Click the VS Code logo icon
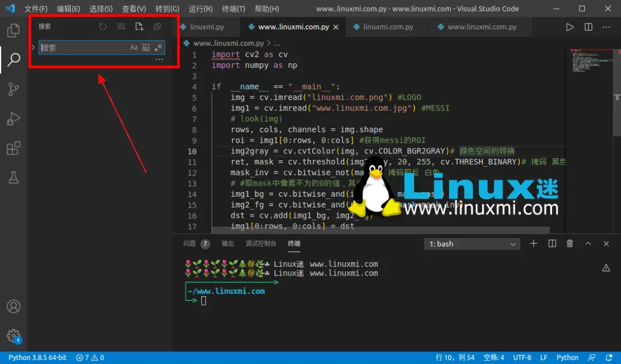 click(10, 8)
